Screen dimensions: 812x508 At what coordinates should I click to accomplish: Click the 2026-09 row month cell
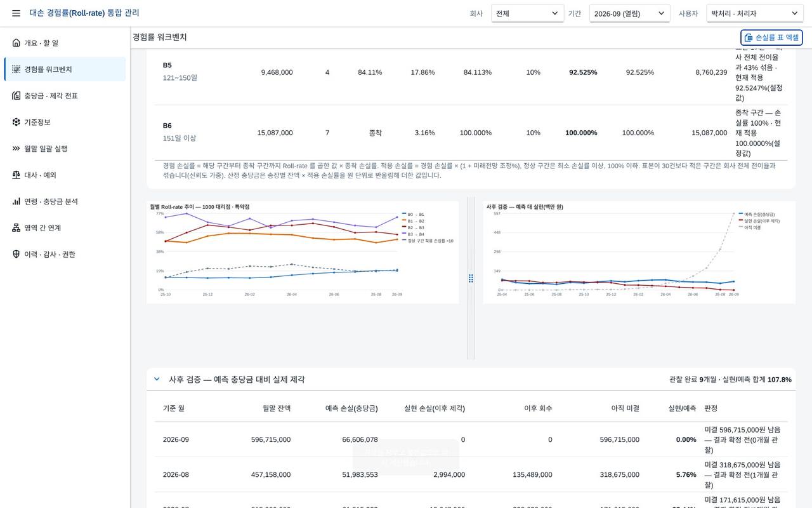176,439
